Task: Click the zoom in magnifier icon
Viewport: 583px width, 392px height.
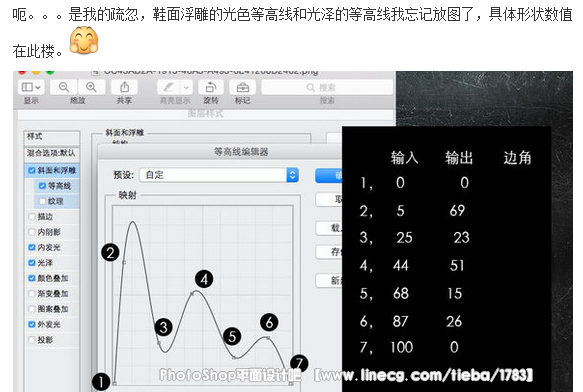Action: [x=91, y=87]
